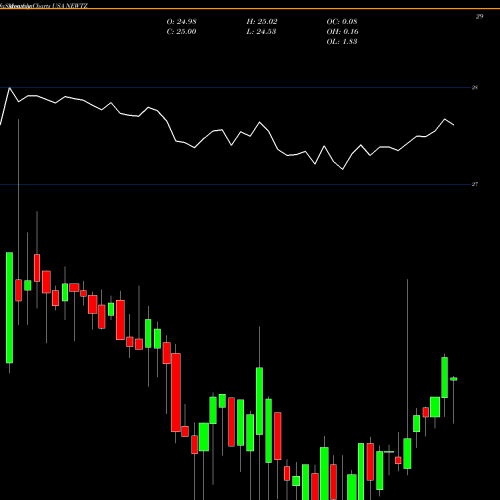500x500 pixels.
Task: Click the price axis label 29
Action: [x=479, y=16]
